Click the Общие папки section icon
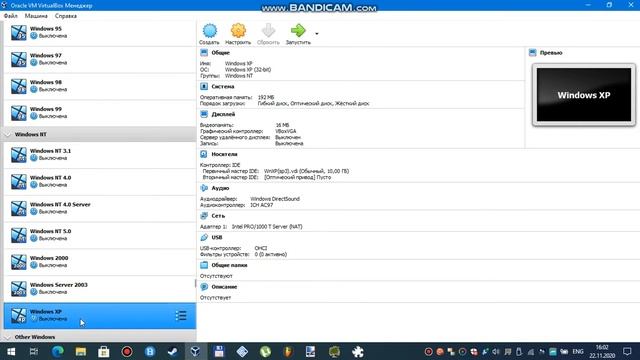The image size is (640, 360). point(204,265)
